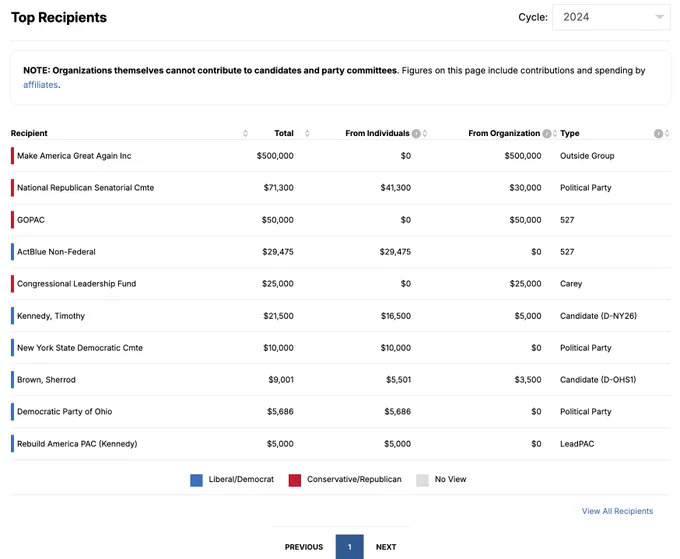Click the $29,475 total for ActBlue

point(278,252)
